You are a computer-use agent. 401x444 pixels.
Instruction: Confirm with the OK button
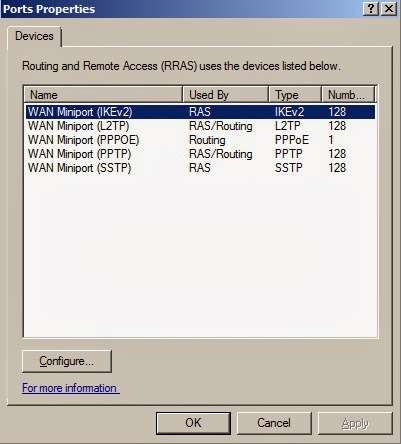click(x=193, y=423)
